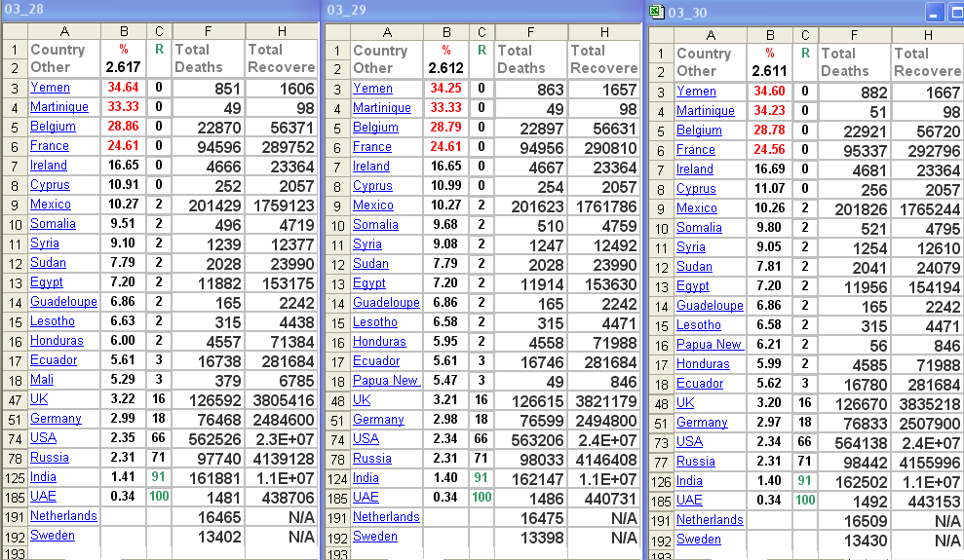964x560 pixels.
Task: Open the Yemen link in sheet 03_28
Action: point(49,88)
